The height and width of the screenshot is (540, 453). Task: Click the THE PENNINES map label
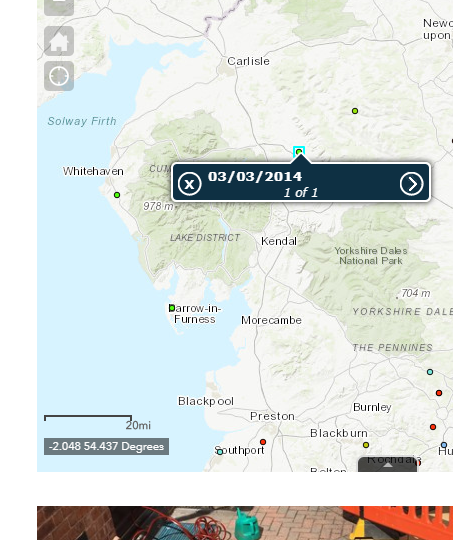(393, 347)
